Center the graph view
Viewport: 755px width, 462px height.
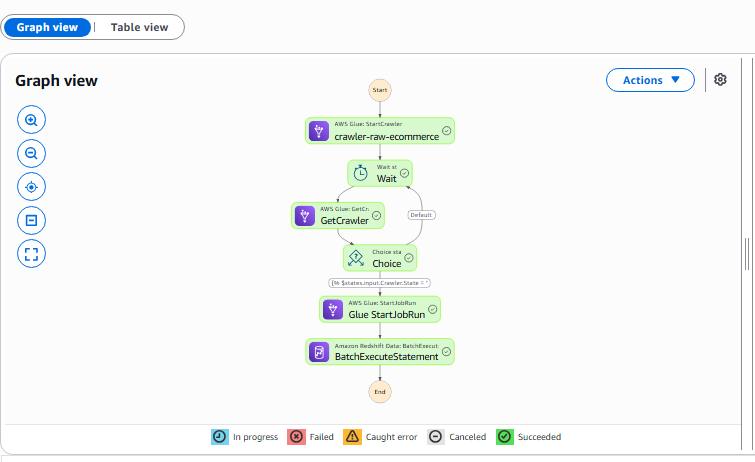tap(31, 187)
